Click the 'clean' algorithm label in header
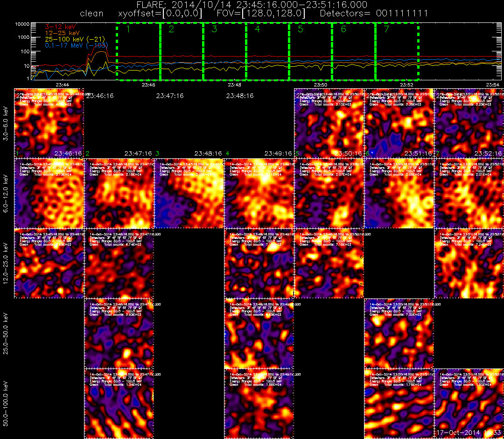Screen dimensions: 504x439 click(x=91, y=14)
